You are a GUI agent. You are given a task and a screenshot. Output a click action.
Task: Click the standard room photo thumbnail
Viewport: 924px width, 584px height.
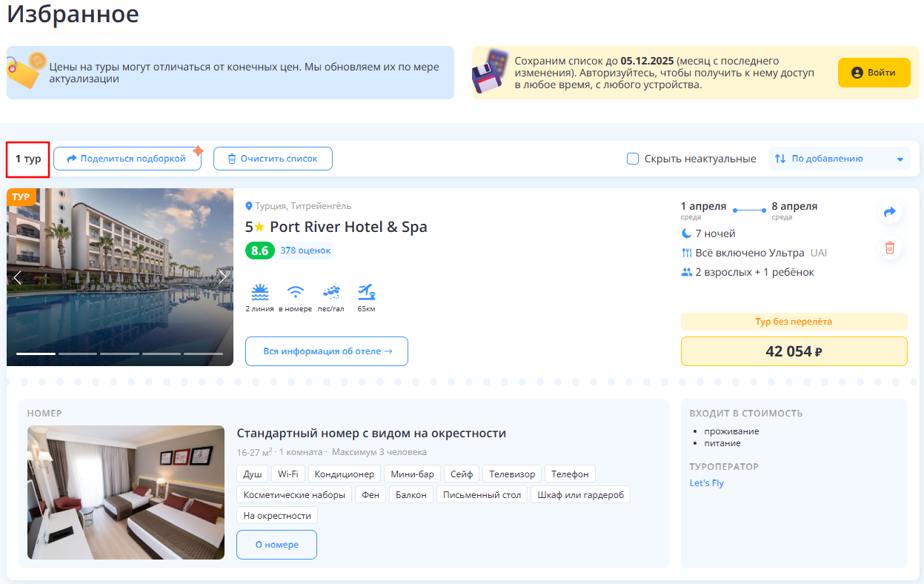pyautogui.click(x=126, y=492)
